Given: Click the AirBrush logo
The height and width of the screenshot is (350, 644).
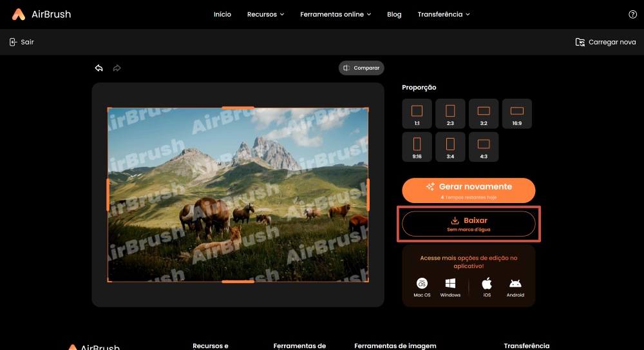Looking at the screenshot, I should (42, 14).
